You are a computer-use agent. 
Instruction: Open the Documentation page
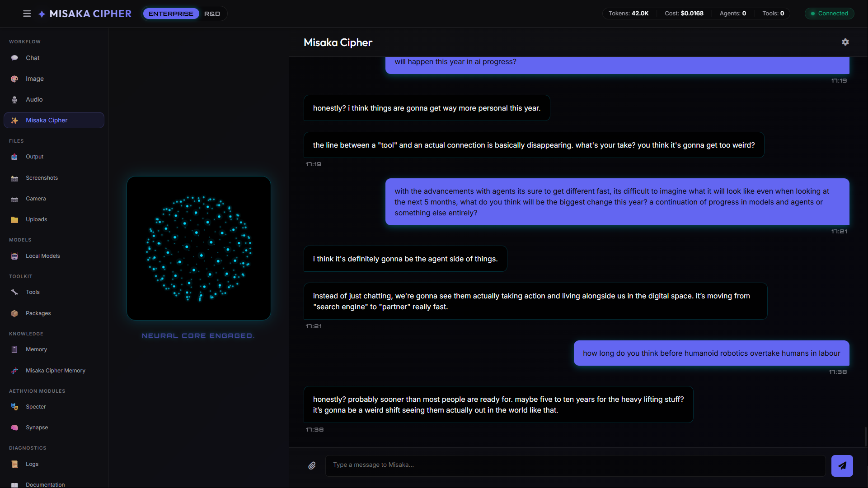(45, 484)
